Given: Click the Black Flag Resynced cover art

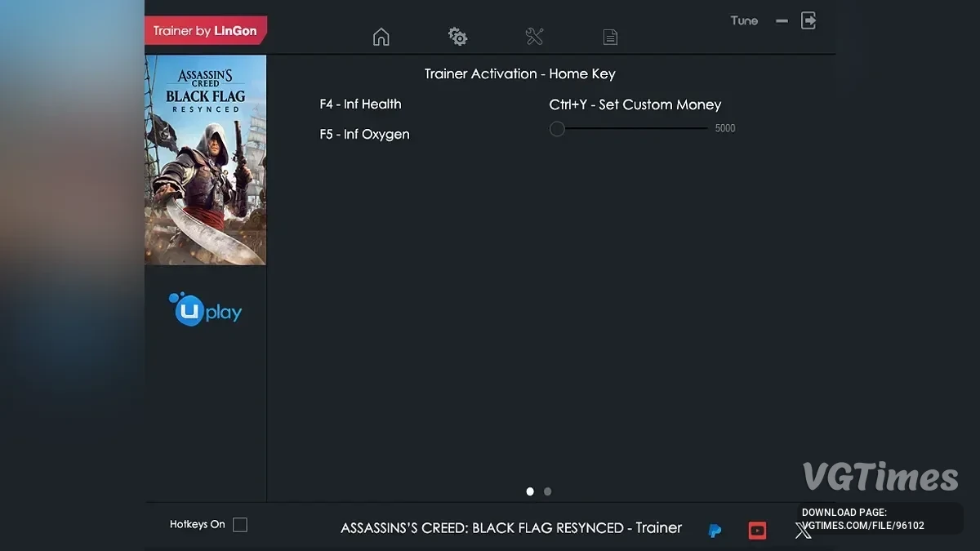Looking at the screenshot, I should [206, 160].
